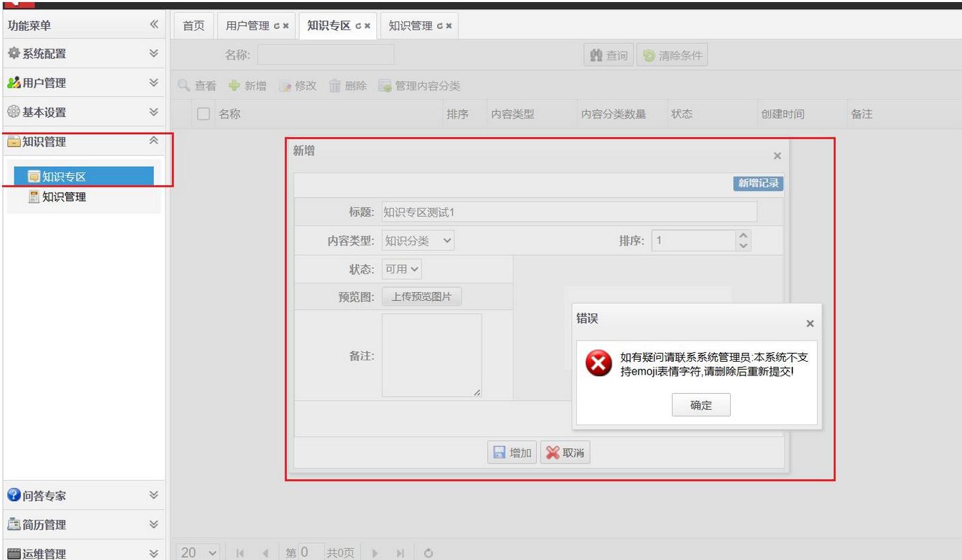Click the 删除 trash toolbar item
Viewport: 962px width, 560px height.
coord(348,85)
